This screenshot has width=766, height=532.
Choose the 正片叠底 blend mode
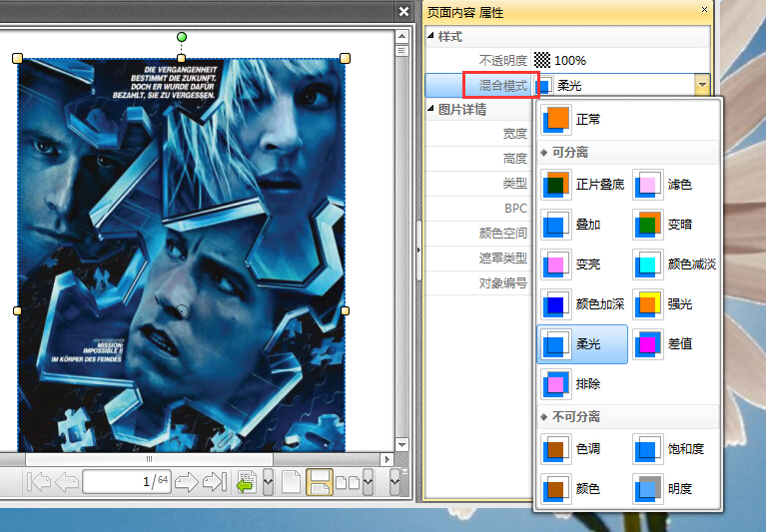[582, 185]
